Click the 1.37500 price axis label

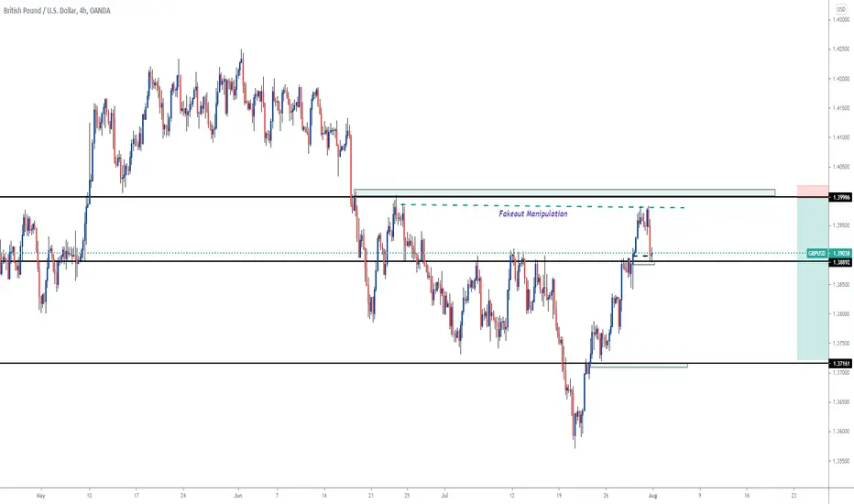[x=841, y=344]
